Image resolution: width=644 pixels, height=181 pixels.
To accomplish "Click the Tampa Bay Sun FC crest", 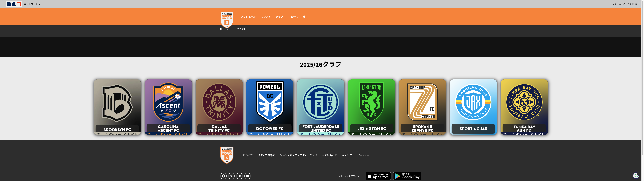I will click(x=524, y=102).
